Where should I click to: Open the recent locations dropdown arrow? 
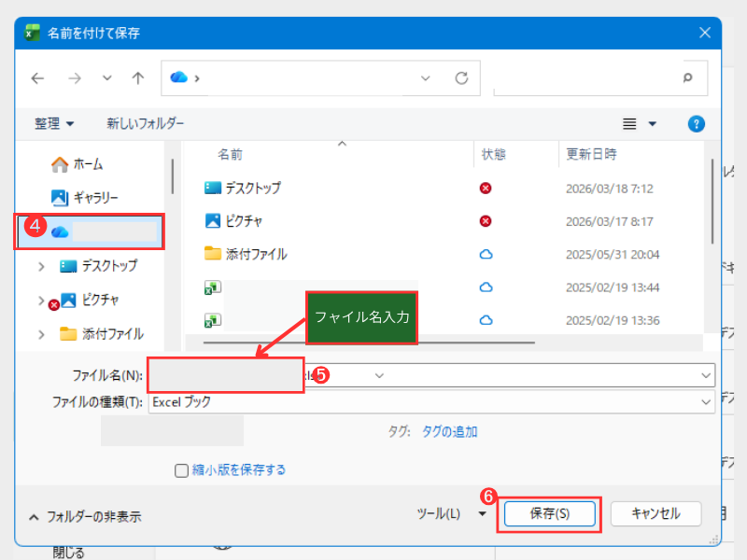click(x=106, y=78)
